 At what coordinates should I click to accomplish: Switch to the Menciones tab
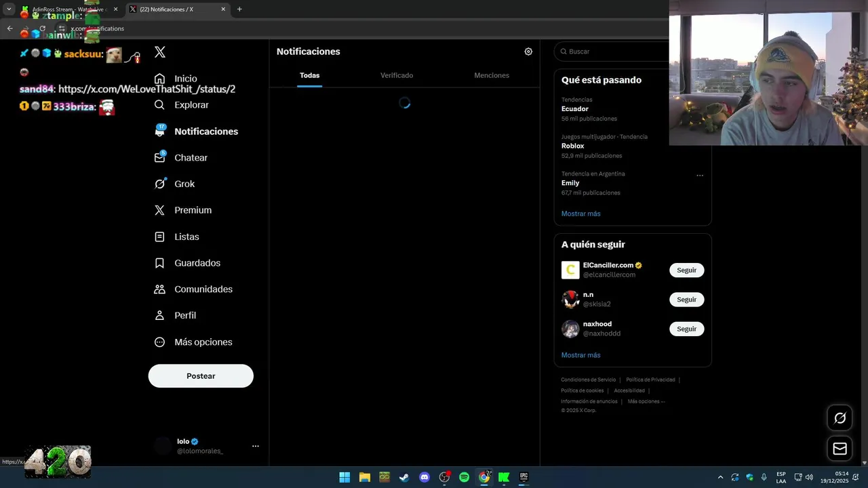click(492, 75)
